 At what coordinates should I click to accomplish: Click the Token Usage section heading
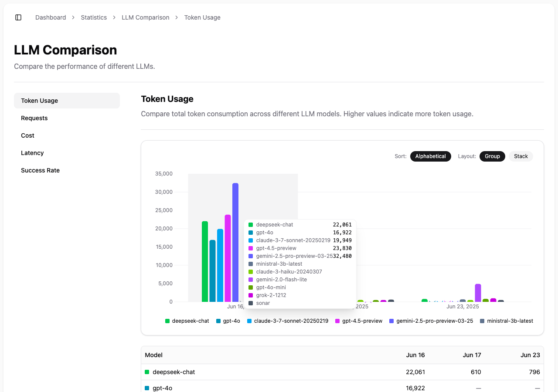(x=167, y=99)
